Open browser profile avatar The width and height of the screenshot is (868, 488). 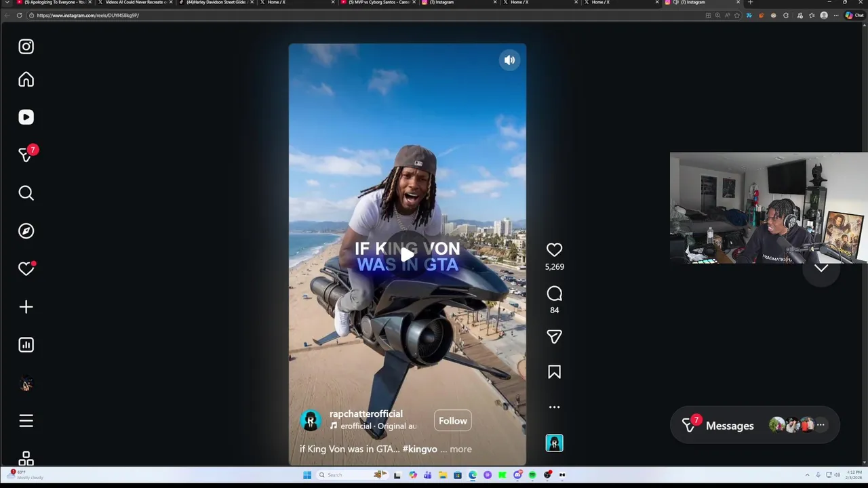click(x=824, y=16)
